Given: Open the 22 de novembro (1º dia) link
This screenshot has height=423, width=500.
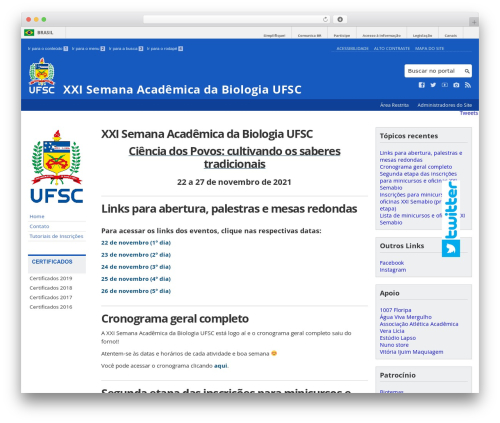Looking at the screenshot, I should 136,243.
